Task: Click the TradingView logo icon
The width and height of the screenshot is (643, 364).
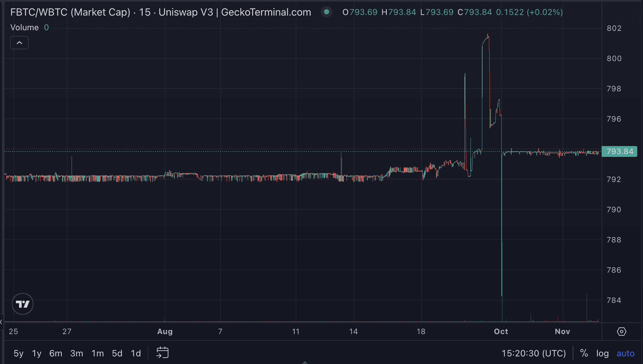Action: tap(23, 304)
